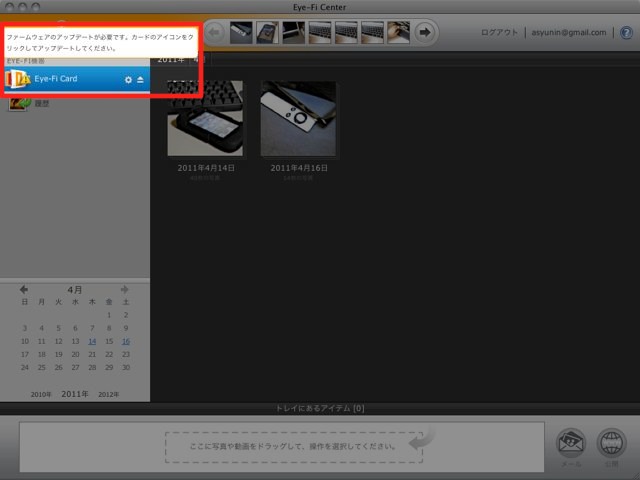Viewport: 640px width, 480px height.
Task: Click the asyunin@gmail.com account link
Action: pyautogui.click(x=569, y=32)
